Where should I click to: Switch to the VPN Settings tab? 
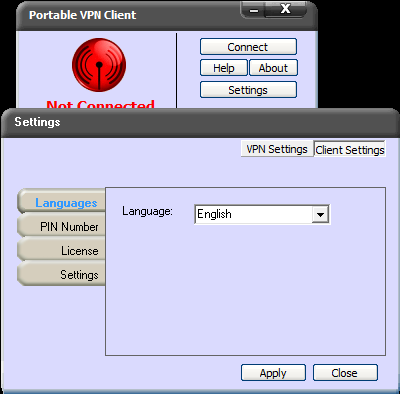click(277, 149)
